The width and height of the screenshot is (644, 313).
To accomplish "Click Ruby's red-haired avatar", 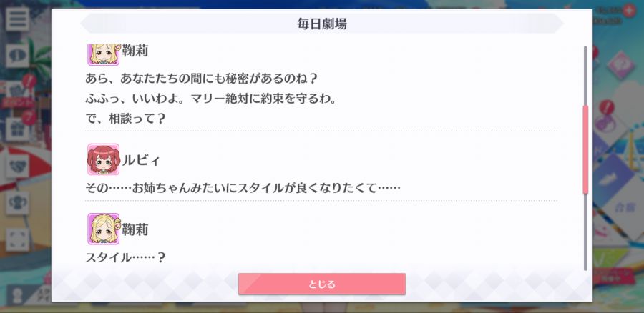I will click(104, 159).
